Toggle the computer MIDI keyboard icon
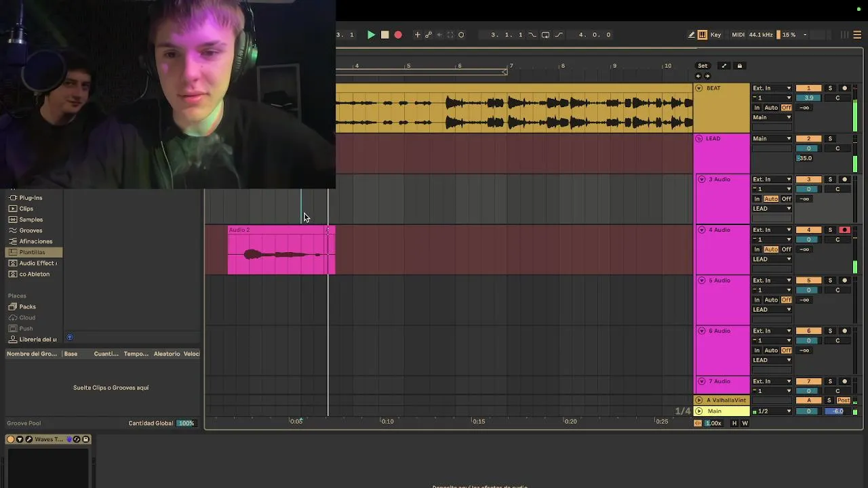868x488 pixels. [x=702, y=35]
